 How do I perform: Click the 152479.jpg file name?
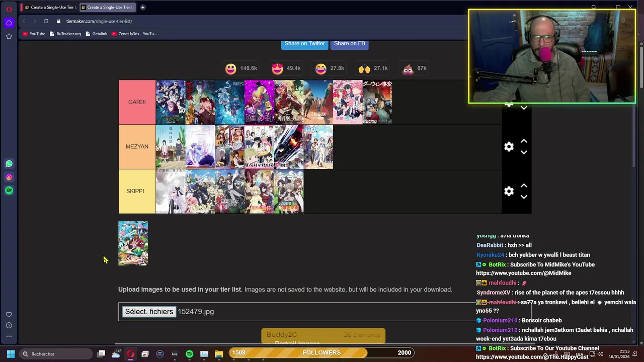(x=196, y=312)
